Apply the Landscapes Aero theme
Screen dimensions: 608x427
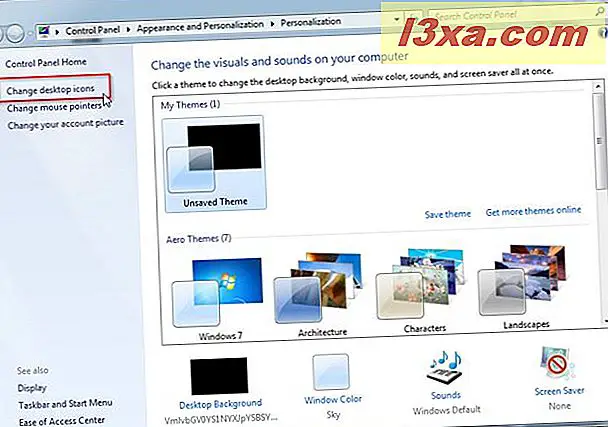[x=523, y=287]
